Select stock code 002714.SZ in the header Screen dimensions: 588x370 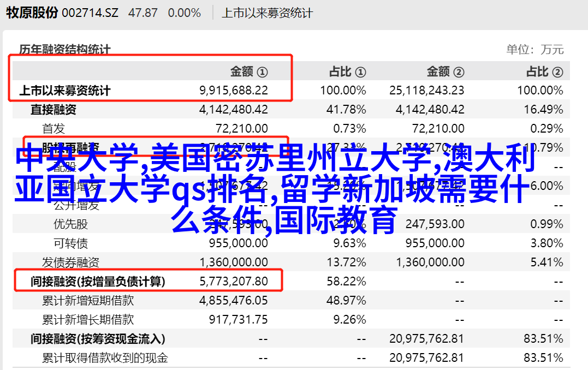click(90, 13)
